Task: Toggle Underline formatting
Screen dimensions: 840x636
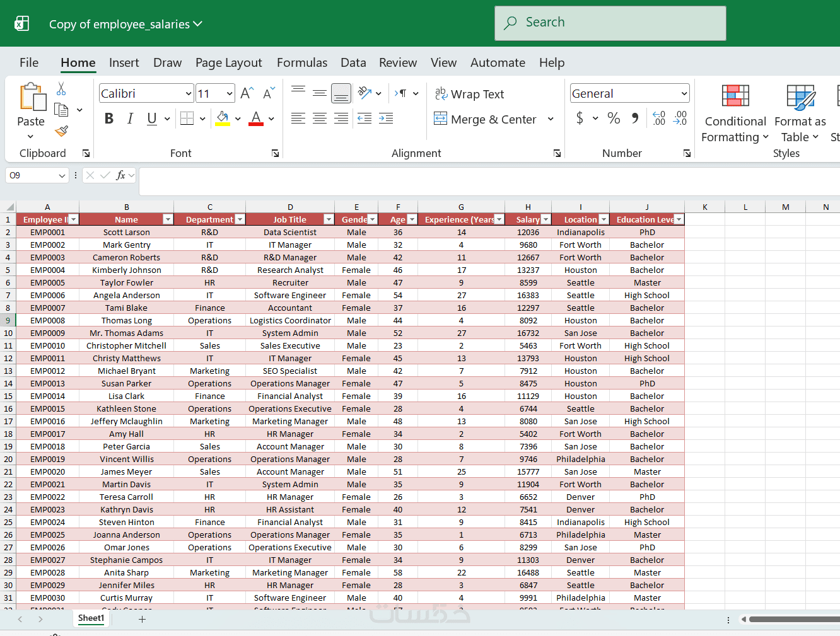Action: click(152, 119)
